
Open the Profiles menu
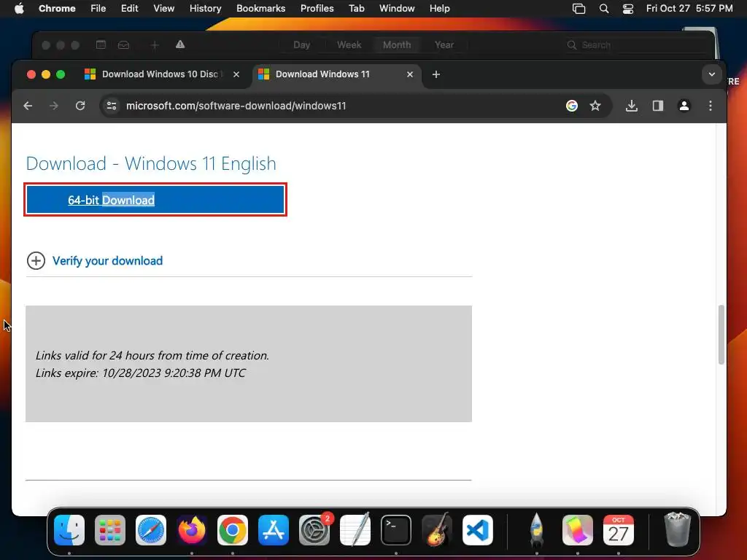tap(317, 9)
